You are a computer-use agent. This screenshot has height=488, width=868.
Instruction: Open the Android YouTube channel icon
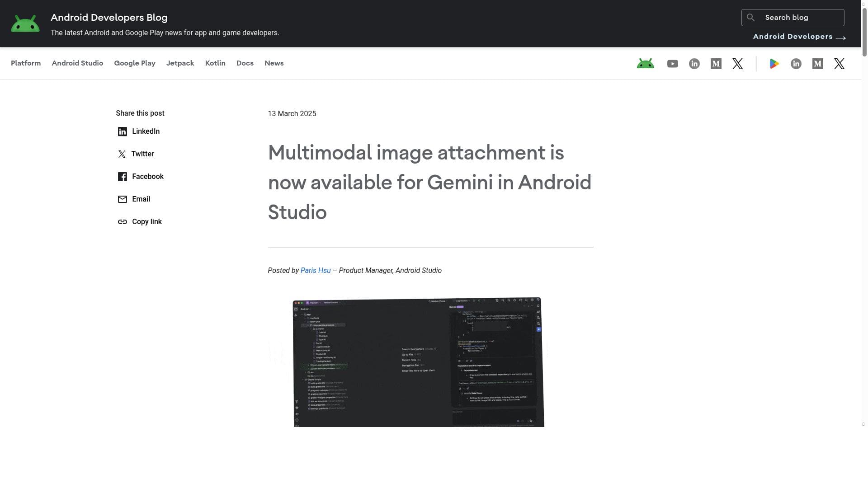pos(672,64)
